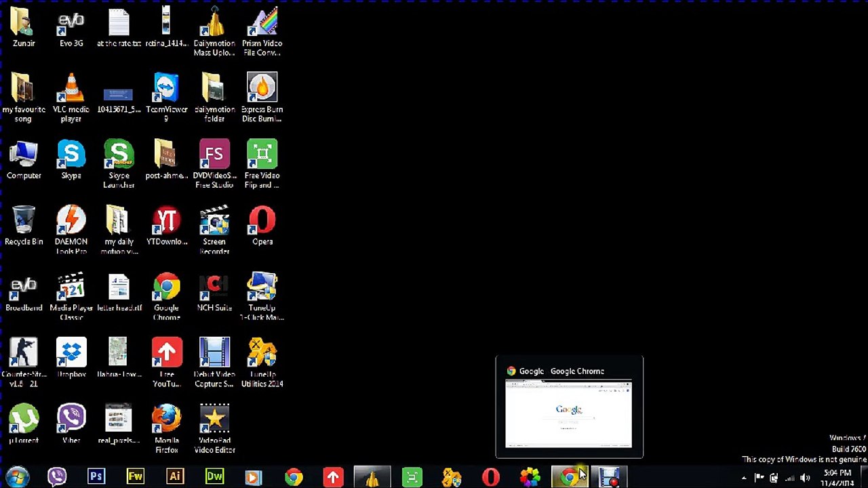Launch TuneUp Utilities 2014 shortcut

click(x=262, y=363)
